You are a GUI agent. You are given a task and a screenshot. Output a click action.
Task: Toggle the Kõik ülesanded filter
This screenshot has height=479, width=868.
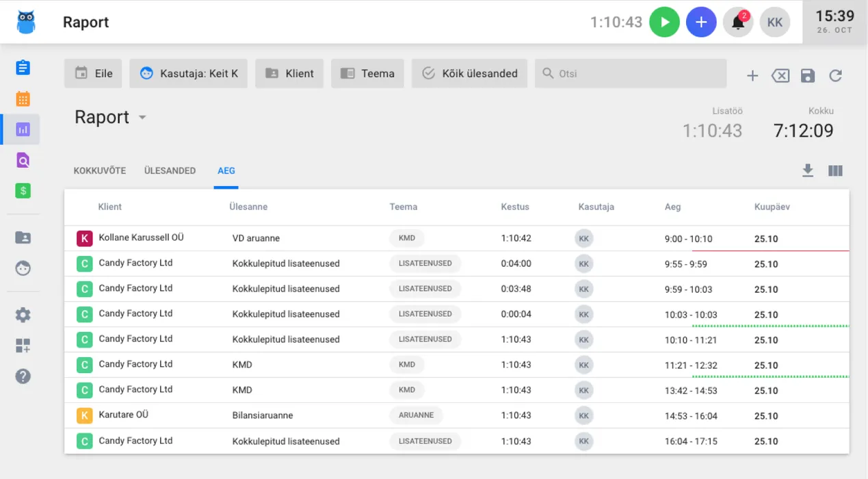[x=469, y=73]
